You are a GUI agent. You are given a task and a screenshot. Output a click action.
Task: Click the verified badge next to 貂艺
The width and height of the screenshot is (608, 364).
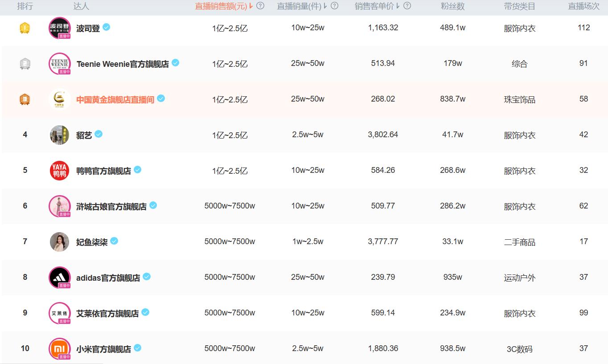99,134
